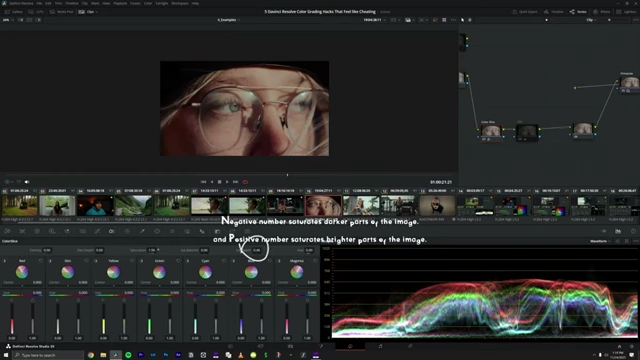Open the viewer three-dot options menu
Image resolution: width=640 pixels, height=360 pixels.
tap(453, 20)
